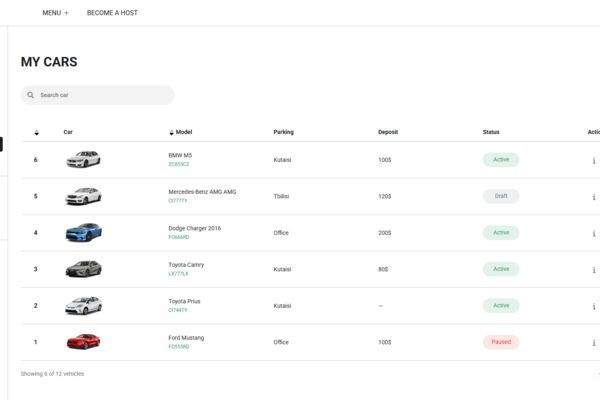Click row number 1
The image size is (600, 400).
tap(36, 342)
